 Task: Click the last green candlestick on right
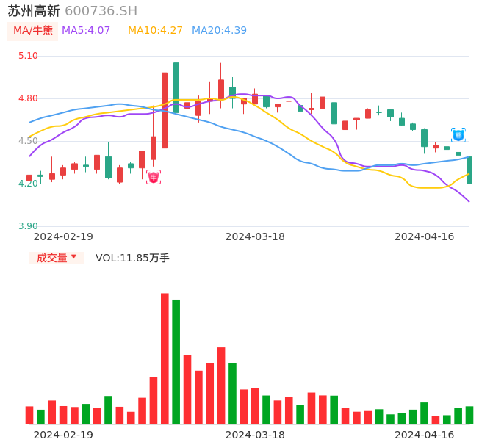click(x=469, y=170)
